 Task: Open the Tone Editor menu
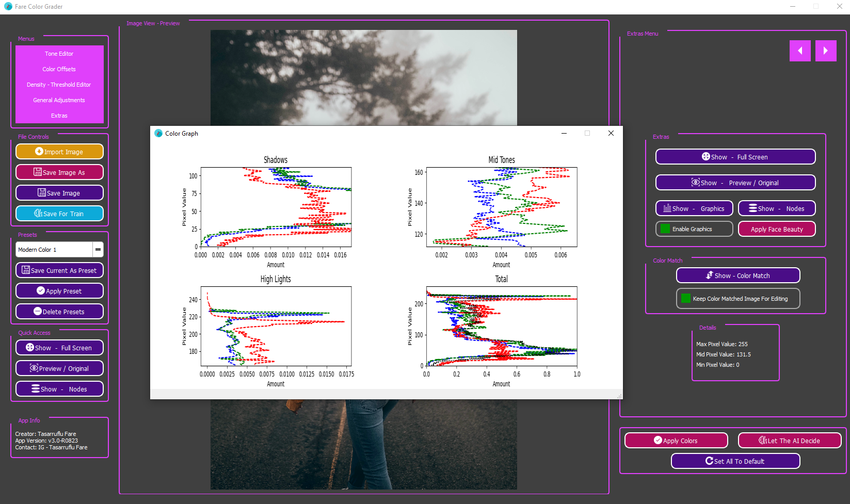pos(59,54)
